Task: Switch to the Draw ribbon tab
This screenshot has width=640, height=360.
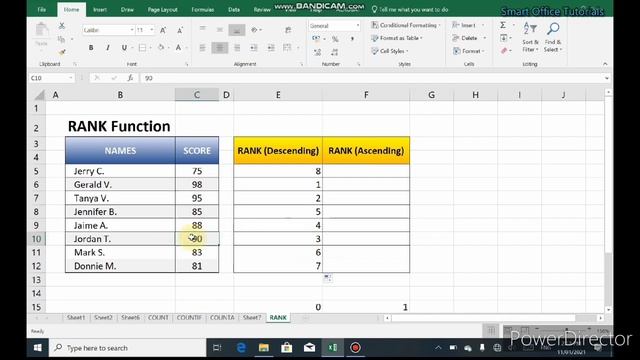Action: coord(127,9)
